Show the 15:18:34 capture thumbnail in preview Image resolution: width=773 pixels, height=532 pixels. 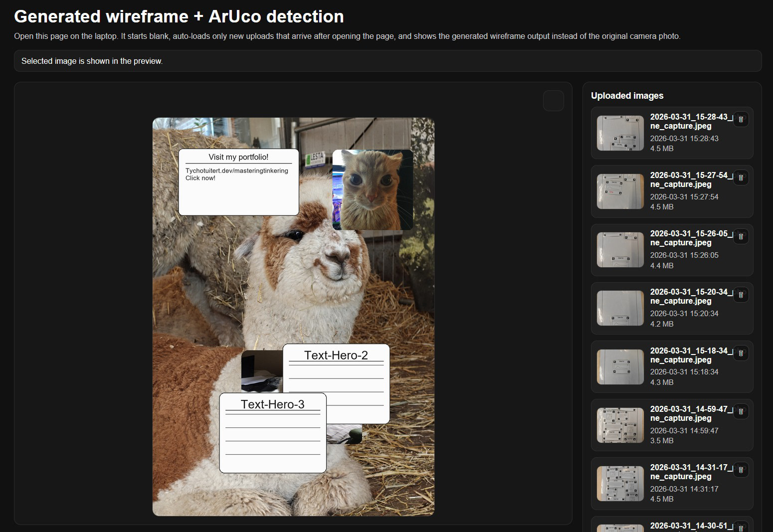pyautogui.click(x=620, y=367)
